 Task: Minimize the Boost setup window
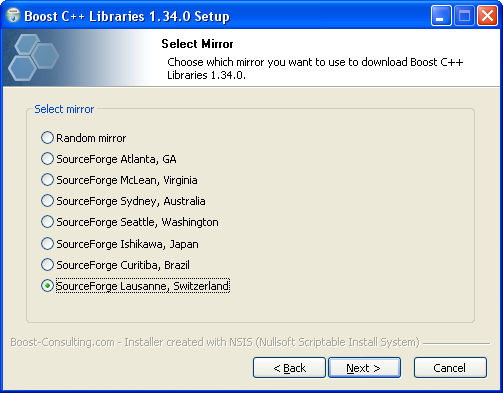click(x=441, y=16)
